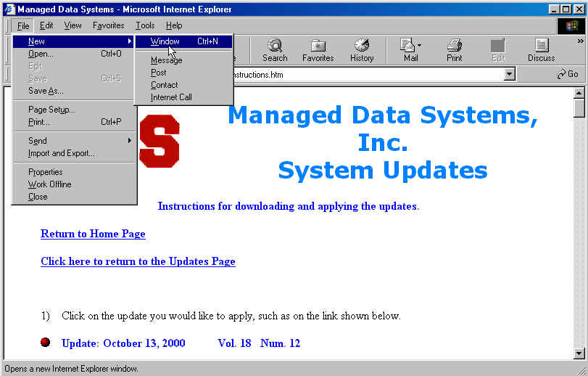The image size is (588, 376).
Task: Follow Click here to return to Updates Page link
Action: coord(138,261)
